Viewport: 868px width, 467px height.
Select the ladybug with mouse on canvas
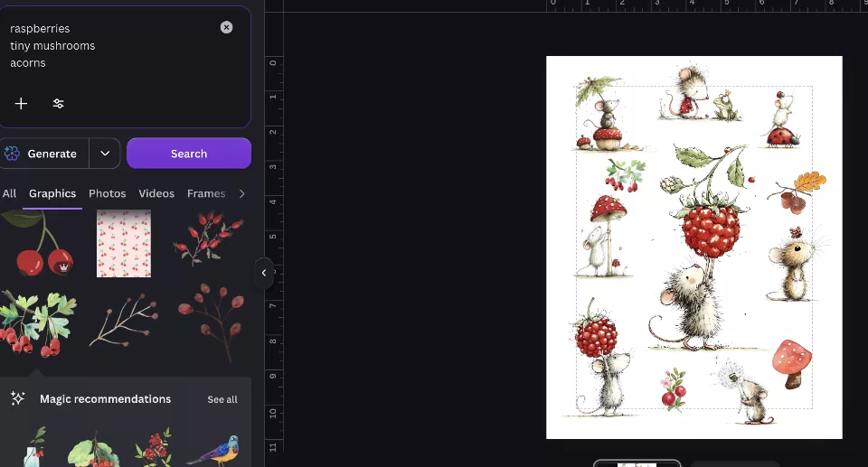[x=781, y=119]
